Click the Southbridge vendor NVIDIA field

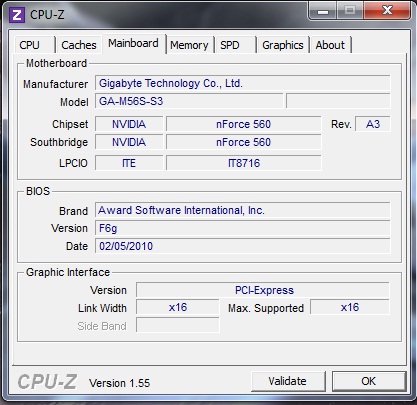[x=129, y=142]
